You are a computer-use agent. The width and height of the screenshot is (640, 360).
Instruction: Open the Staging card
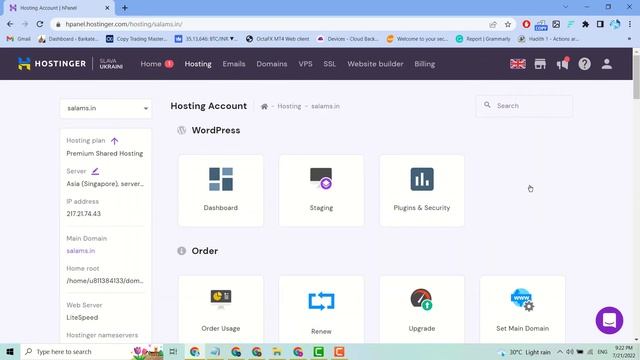pyautogui.click(x=321, y=191)
